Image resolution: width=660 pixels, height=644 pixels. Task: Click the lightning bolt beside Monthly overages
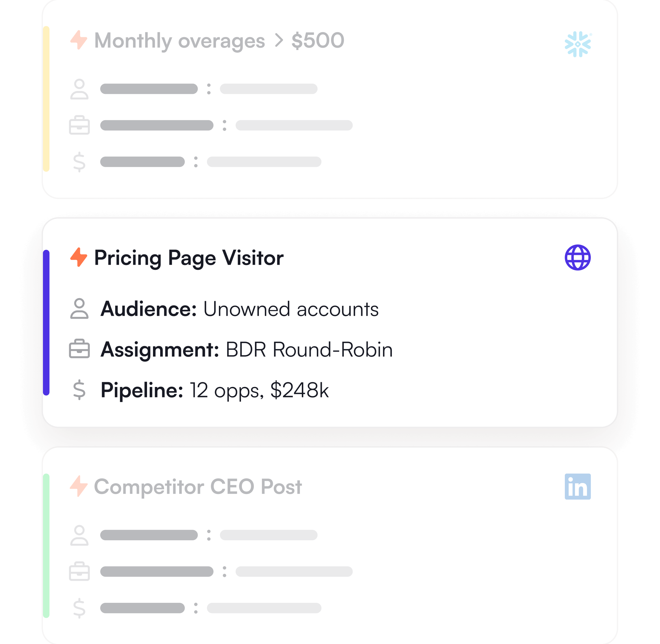[79, 40]
